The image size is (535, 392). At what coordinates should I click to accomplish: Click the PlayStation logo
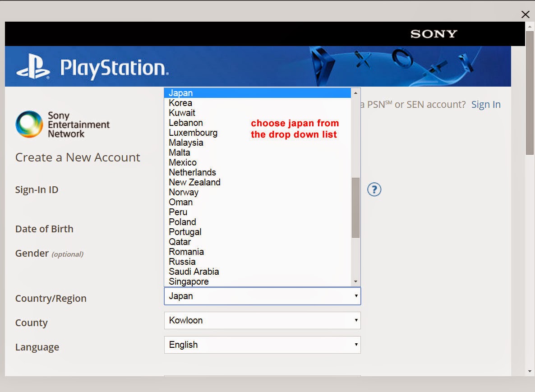[x=90, y=66]
